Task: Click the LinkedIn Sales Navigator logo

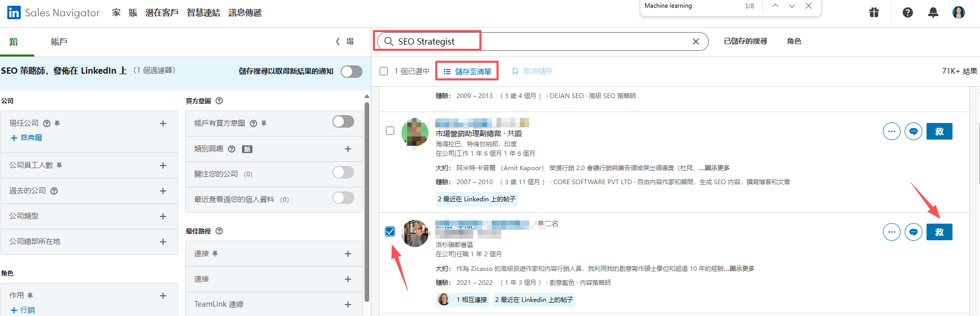Action: click(x=53, y=12)
